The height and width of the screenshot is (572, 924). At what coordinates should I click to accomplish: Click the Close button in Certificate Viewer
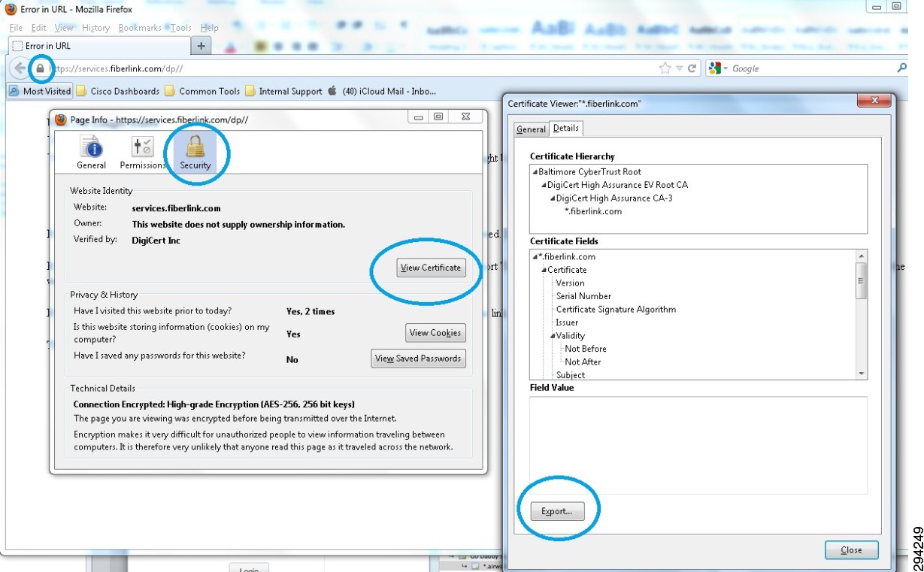851,550
